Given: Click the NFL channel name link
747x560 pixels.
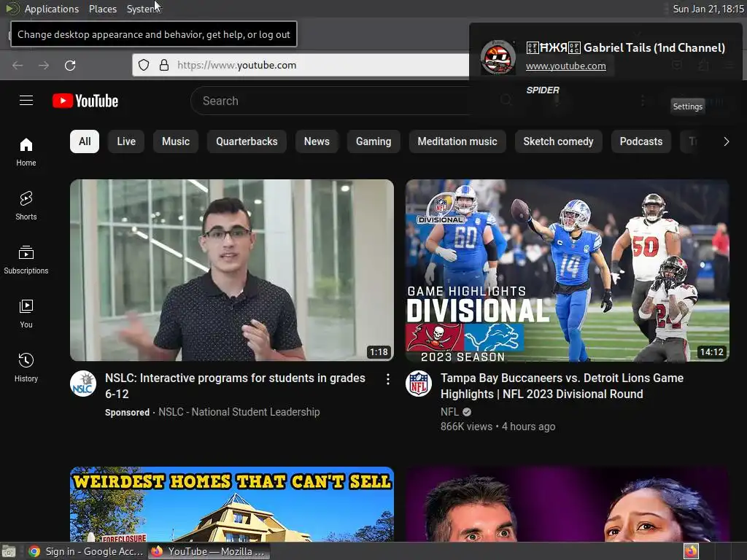Looking at the screenshot, I should coord(449,412).
